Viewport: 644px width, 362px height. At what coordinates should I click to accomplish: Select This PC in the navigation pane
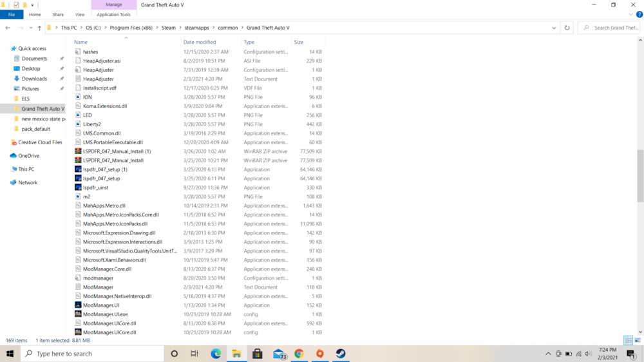click(x=26, y=169)
